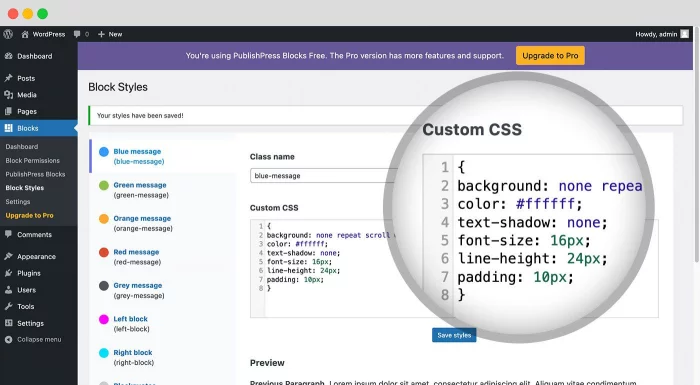The width and height of the screenshot is (700, 385).
Task: Click the Plugins plug icon
Action: pyautogui.click(x=8, y=273)
